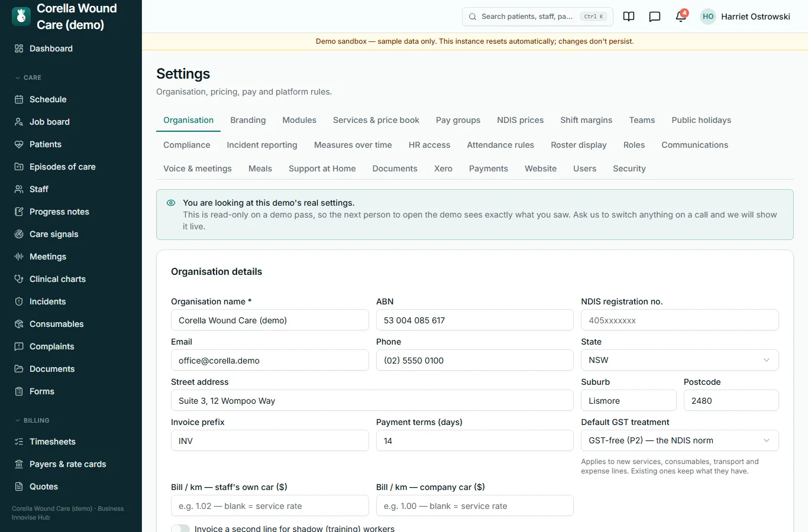Click the chat messages icon in header
The image size is (808, 532).
coord(655,17)
